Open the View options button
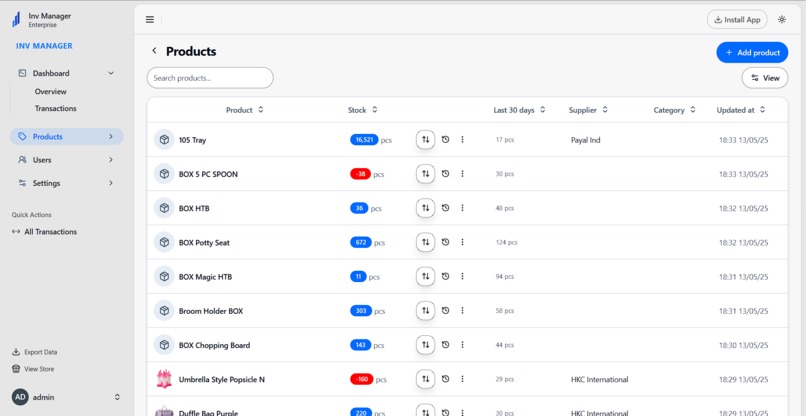Viewport: 806px width, 416px height. pos(765,78)
